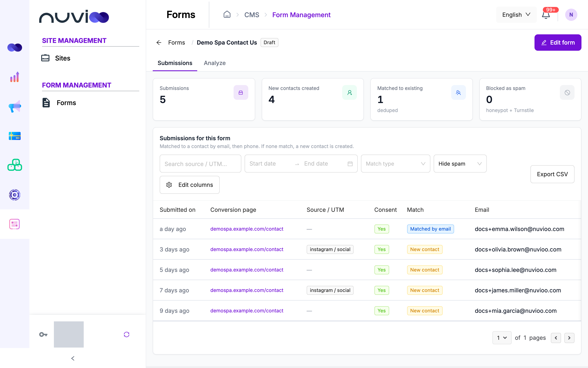Open the conversion page link for emma.wilson row

[x=247, y=229]
